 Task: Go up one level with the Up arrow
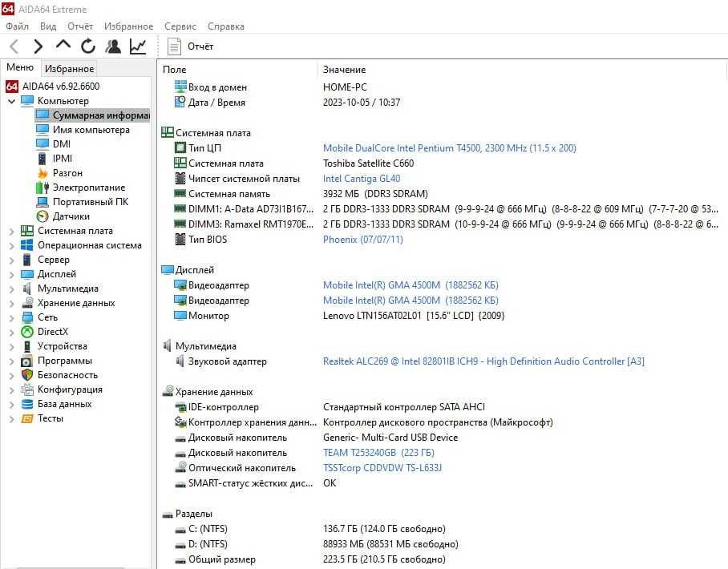[63, 46]
